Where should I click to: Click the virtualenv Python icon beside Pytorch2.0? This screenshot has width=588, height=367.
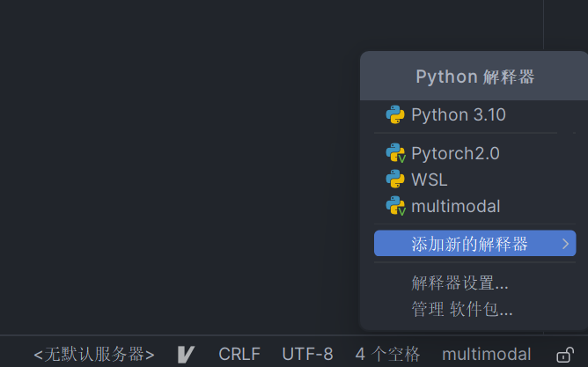click(395, 153)
